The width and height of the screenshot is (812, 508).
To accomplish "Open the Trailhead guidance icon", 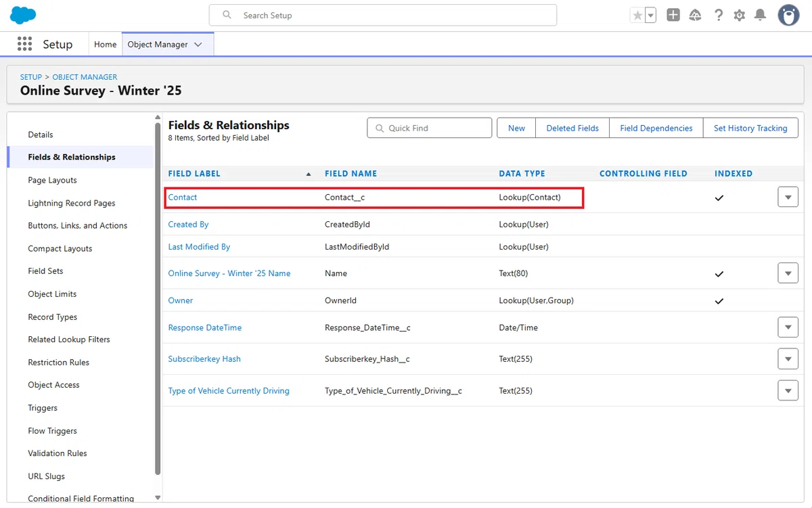I will [696, 15].
